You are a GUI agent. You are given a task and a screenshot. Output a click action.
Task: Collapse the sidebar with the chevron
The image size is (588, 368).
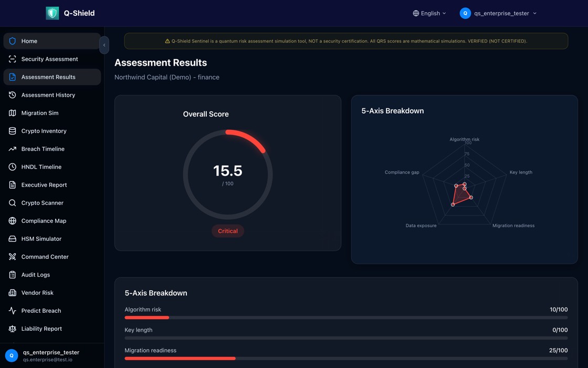(104, 45)
